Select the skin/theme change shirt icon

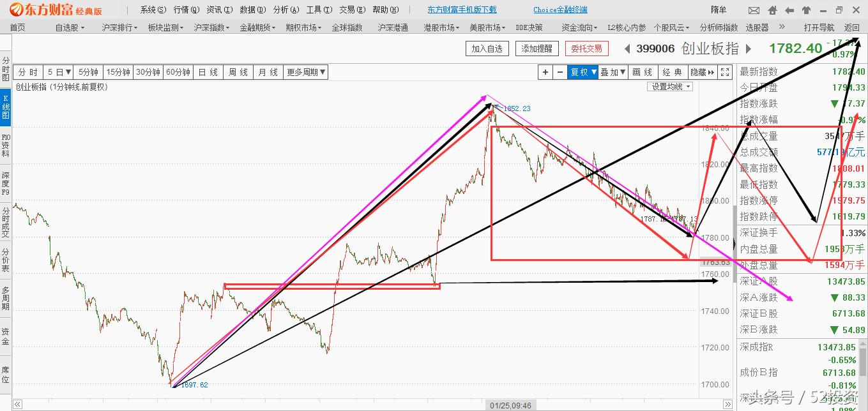805,10
